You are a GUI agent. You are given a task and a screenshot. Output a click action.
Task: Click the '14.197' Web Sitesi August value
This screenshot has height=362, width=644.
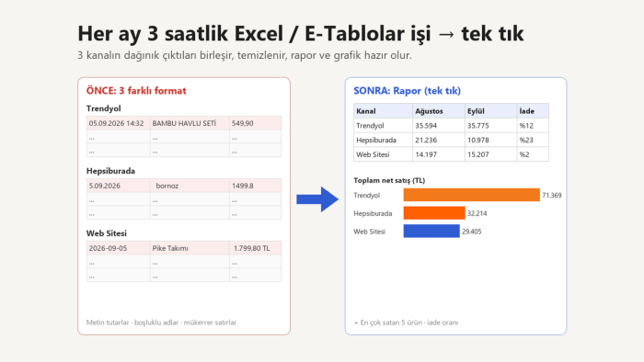(x=438, y=154)
